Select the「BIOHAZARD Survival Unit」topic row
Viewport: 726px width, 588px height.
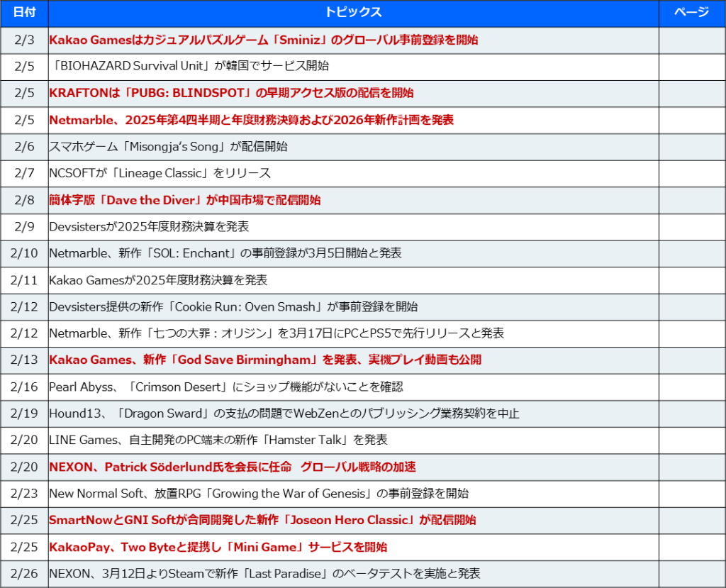(x=191, y=66)
